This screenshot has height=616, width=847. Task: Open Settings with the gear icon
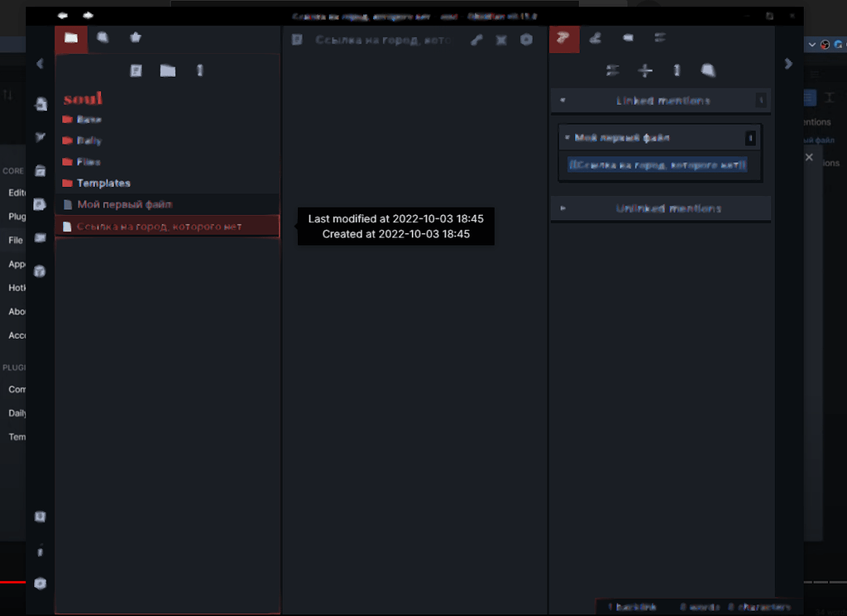click(x=40, y=584)
